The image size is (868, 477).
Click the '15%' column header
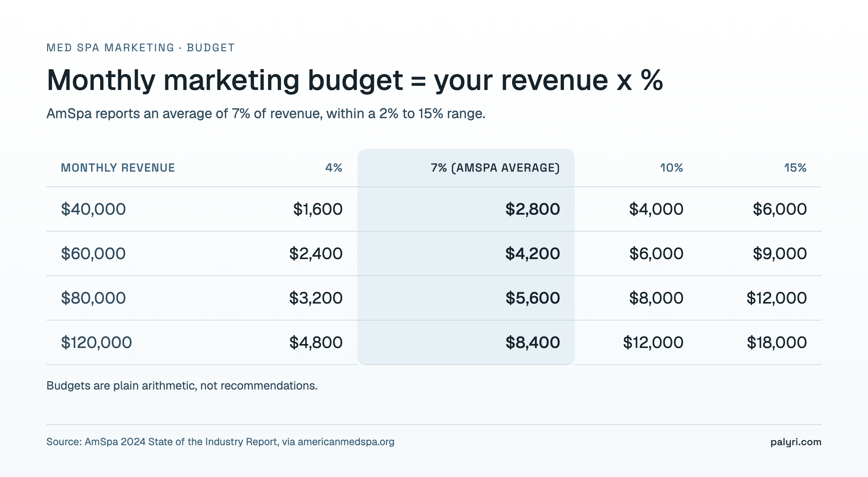(x=795, y=168)
